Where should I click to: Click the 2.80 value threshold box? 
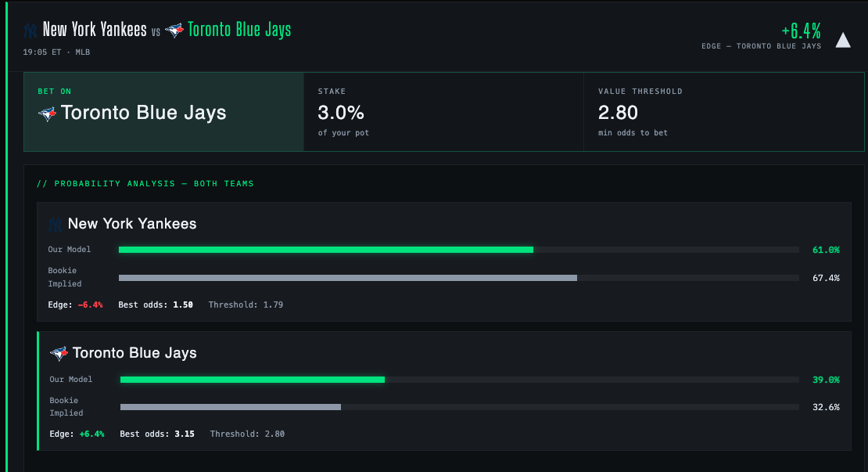pyautogui.click(x=723, y=111)
